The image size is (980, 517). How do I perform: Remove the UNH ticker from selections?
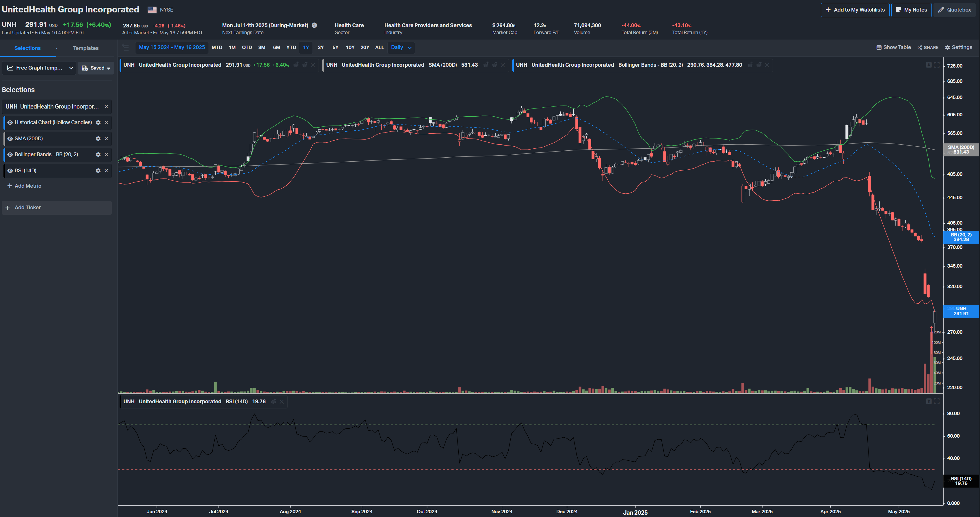(107, 107)
